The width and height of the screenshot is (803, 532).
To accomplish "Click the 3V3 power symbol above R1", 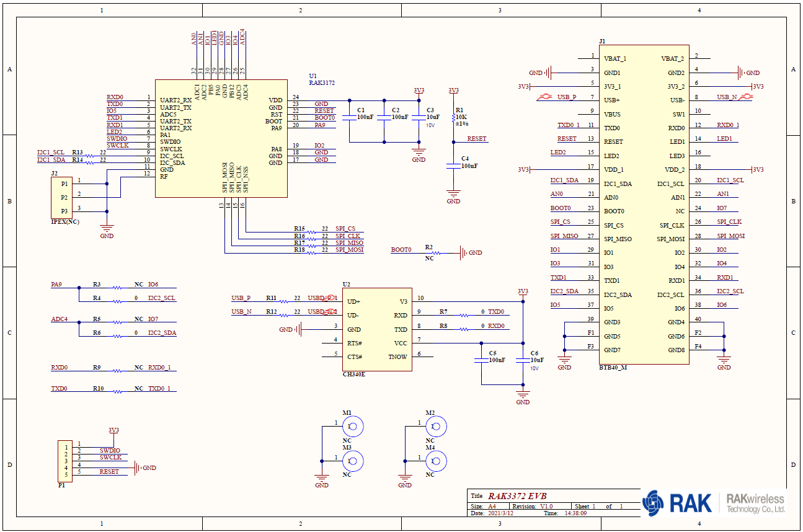I will pyautogui.click(x=453, y=91).
